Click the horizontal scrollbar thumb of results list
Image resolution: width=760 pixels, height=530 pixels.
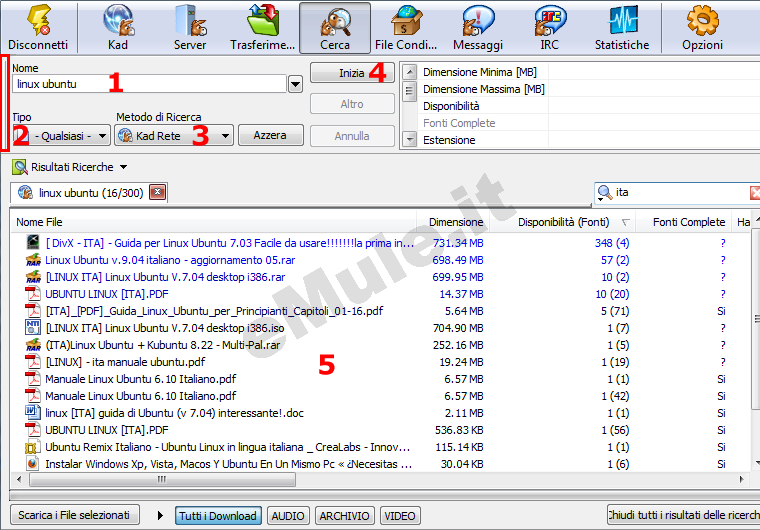(162, 479)
